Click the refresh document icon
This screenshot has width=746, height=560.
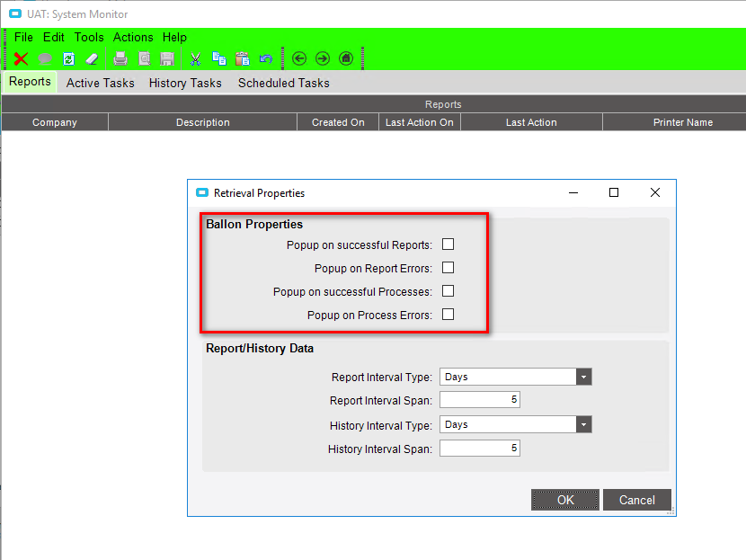[x=69, y=59]
